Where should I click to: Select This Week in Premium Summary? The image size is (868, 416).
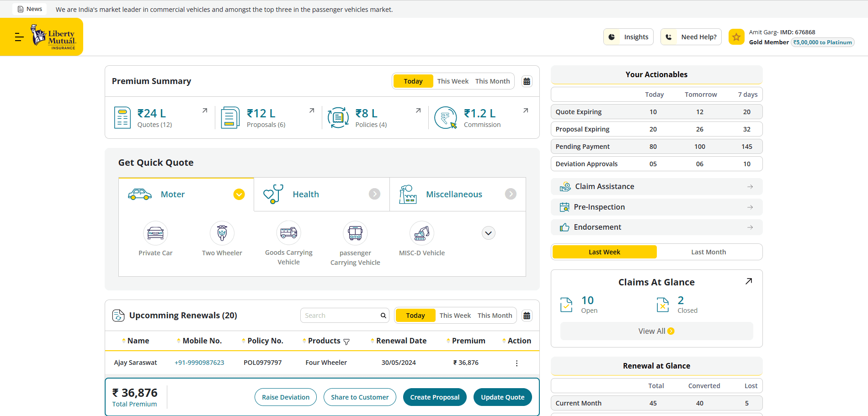453,81
